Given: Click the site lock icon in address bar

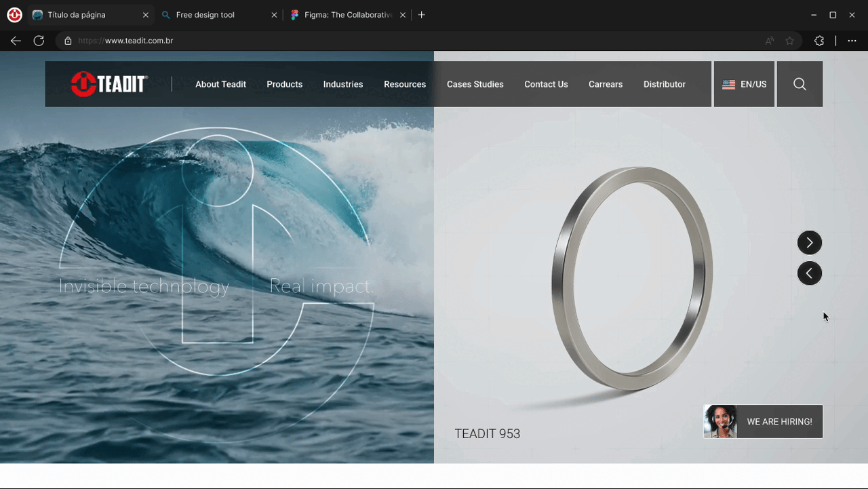Looking at the screenshot, I should 68,41.
